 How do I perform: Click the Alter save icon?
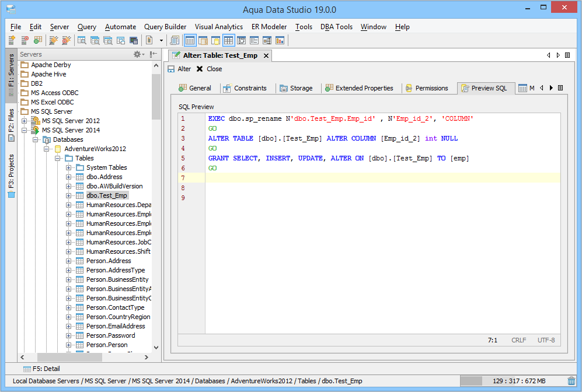pos(171,69)
